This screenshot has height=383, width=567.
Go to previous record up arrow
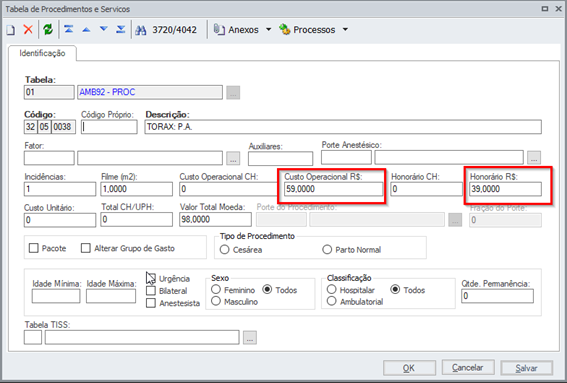pos(86,30)
